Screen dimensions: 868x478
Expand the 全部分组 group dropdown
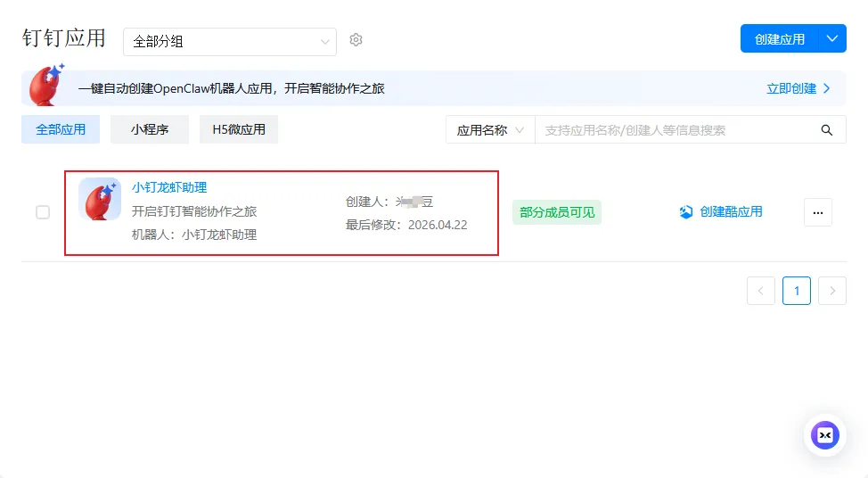(x=230, y=42)
